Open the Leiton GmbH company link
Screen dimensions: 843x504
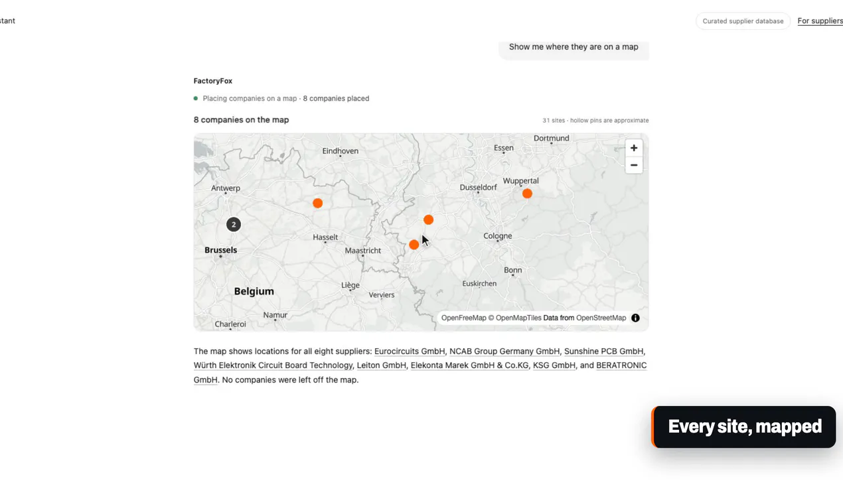click(x=382, y=365)
